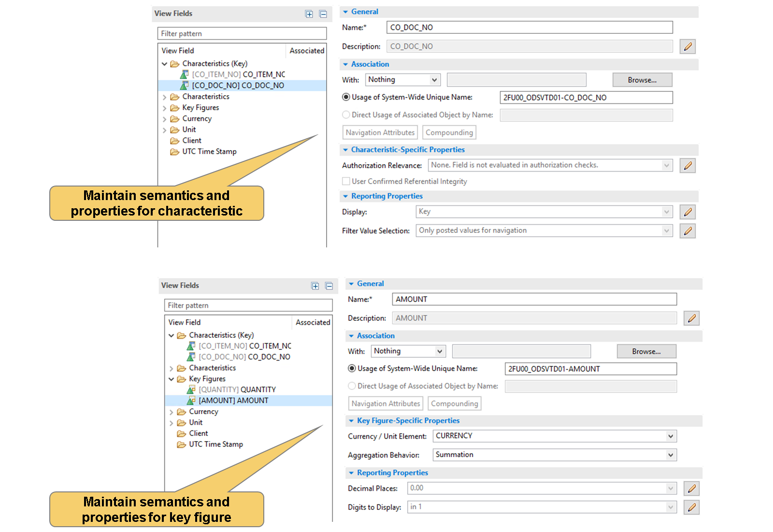Edit description pencil for AMOUNT
The image size is (773, 532).
click(691, 318)
